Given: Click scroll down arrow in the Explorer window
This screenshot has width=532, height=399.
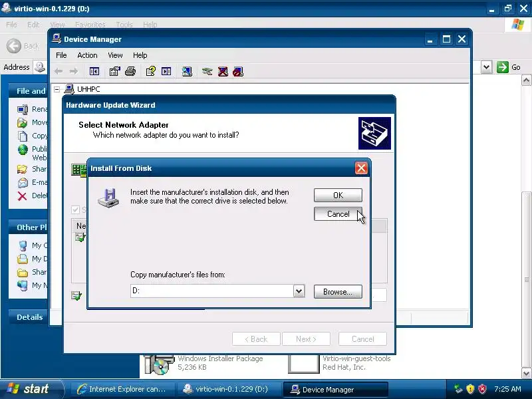Looking at the screenshot, I should 526,374.
